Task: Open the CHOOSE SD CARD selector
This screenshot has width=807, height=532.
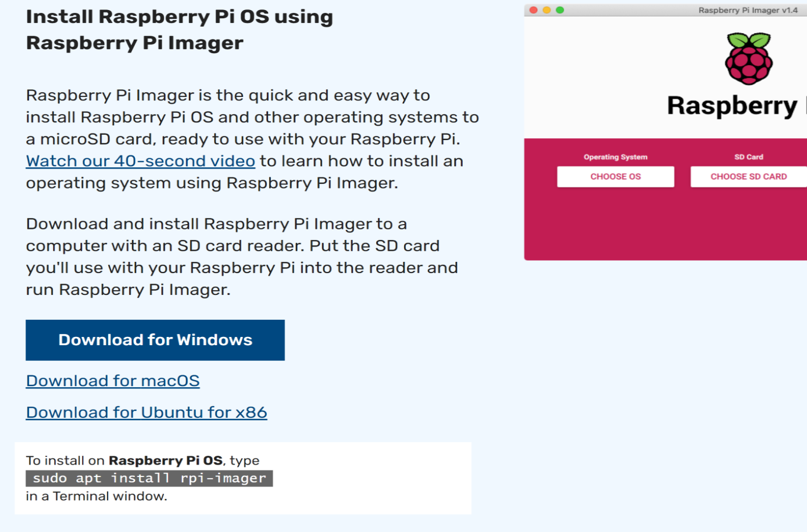Action: (747, 176)
